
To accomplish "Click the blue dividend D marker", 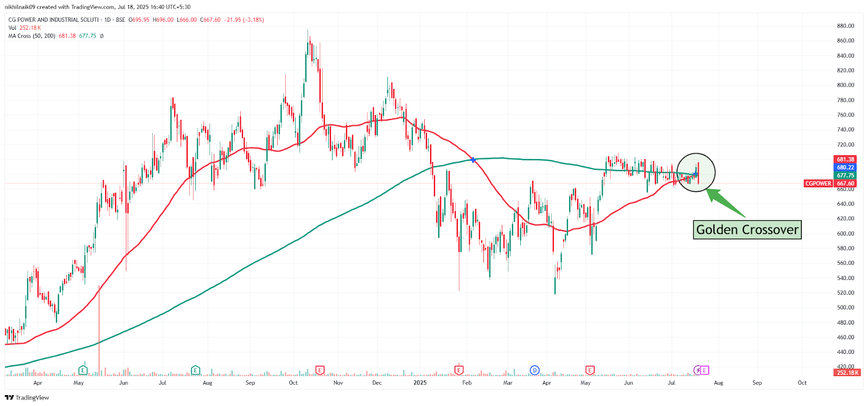I will click(x=534, y=370).
